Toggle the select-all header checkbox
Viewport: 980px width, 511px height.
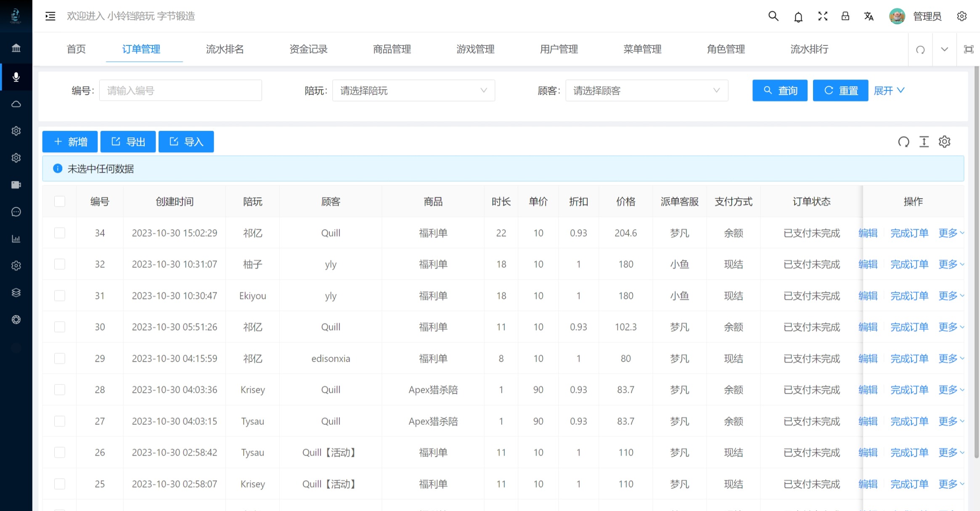point(60,201)
